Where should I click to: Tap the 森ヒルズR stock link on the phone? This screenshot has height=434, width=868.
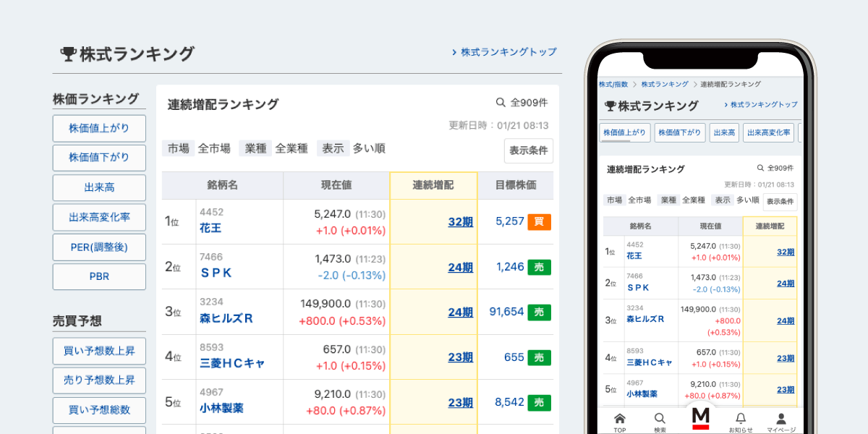pos(645,319)
